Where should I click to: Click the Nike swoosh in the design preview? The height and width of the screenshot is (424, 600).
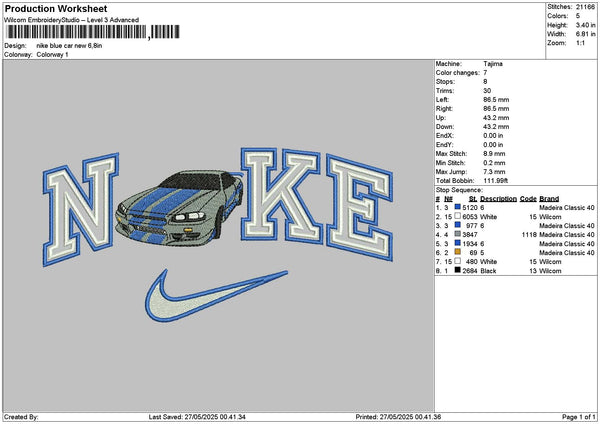(216, 295)
